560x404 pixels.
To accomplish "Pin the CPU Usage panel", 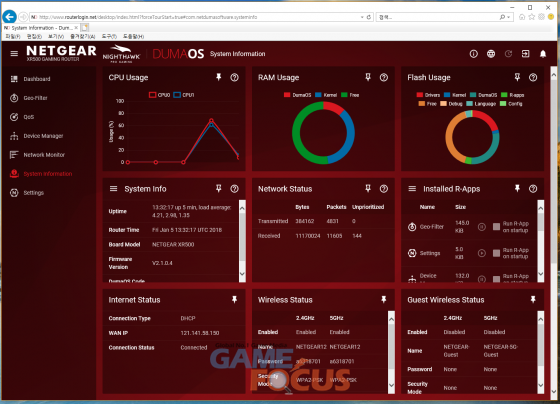I will pyautogui.click(x=219, y=77).
